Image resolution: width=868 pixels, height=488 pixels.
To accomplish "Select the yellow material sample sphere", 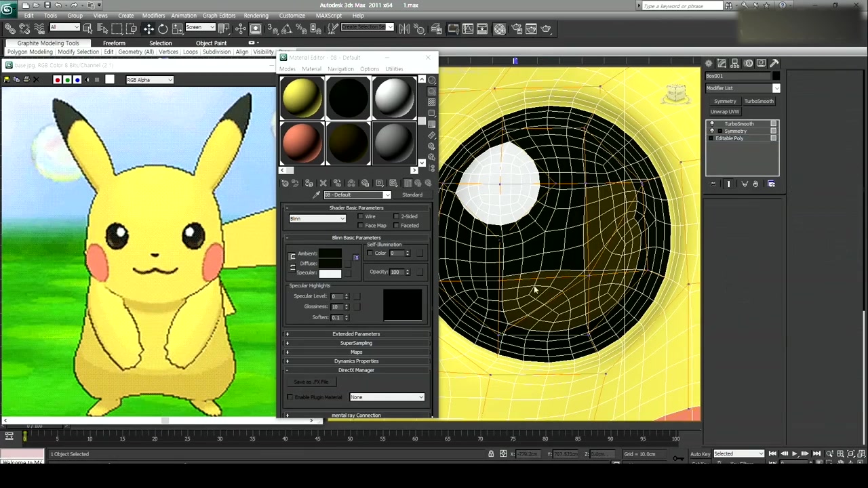I will pyautogui.click(x=302, y=98).
